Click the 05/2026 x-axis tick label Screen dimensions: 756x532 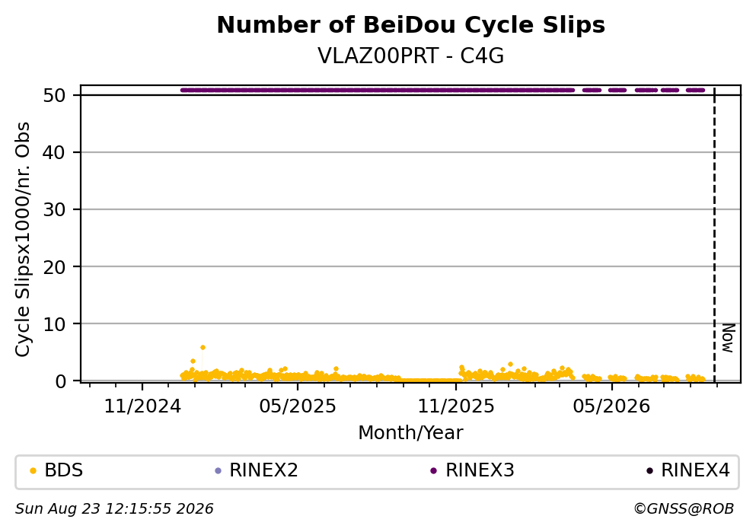coord(611,406)
